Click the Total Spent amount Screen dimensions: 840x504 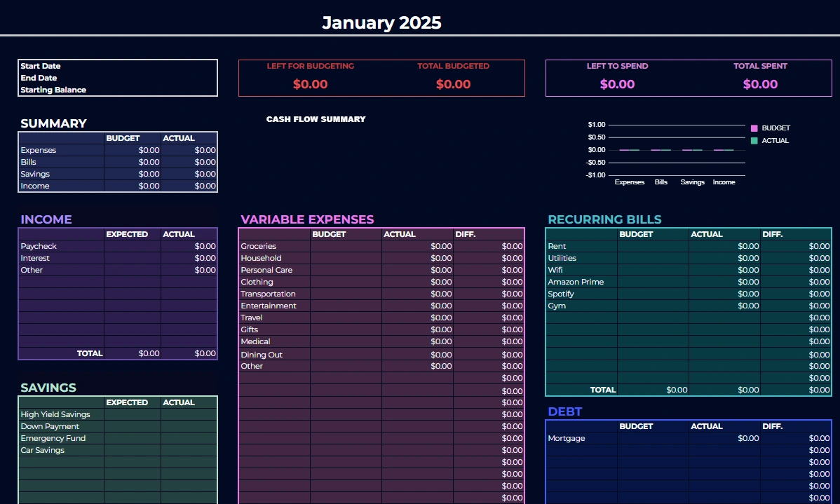click(x=760, y=84)
